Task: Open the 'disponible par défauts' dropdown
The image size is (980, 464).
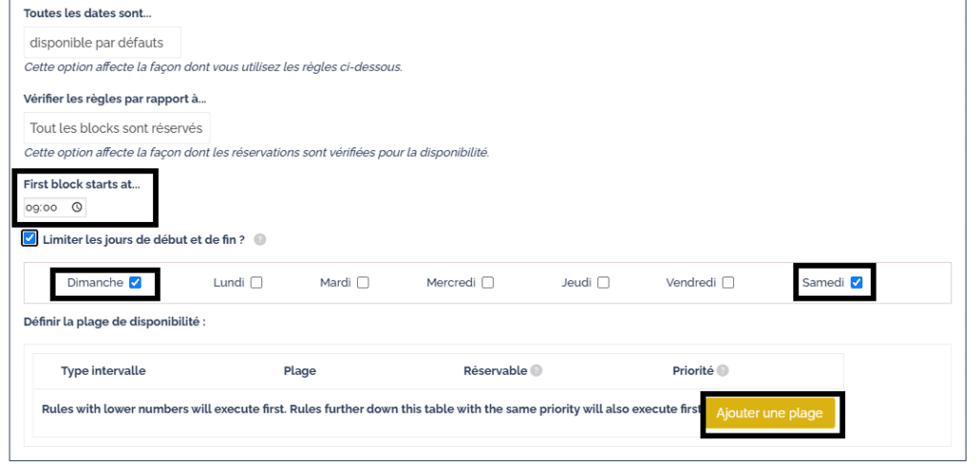Action: (x=101, y=42)
